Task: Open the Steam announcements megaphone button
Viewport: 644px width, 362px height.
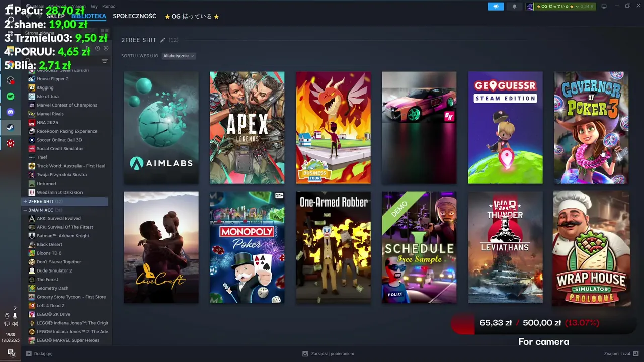Action: (x=496, y=6)
